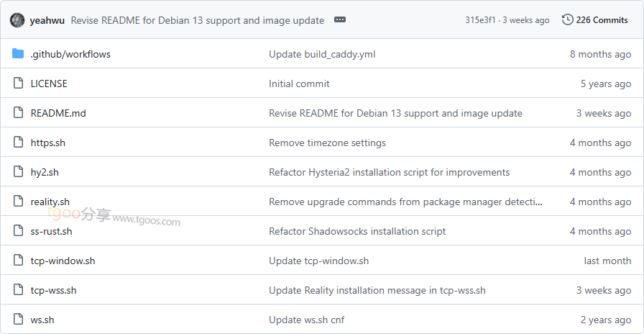Open the 'Refactor Shadowsocks installation script' commit

click(357, 231)
